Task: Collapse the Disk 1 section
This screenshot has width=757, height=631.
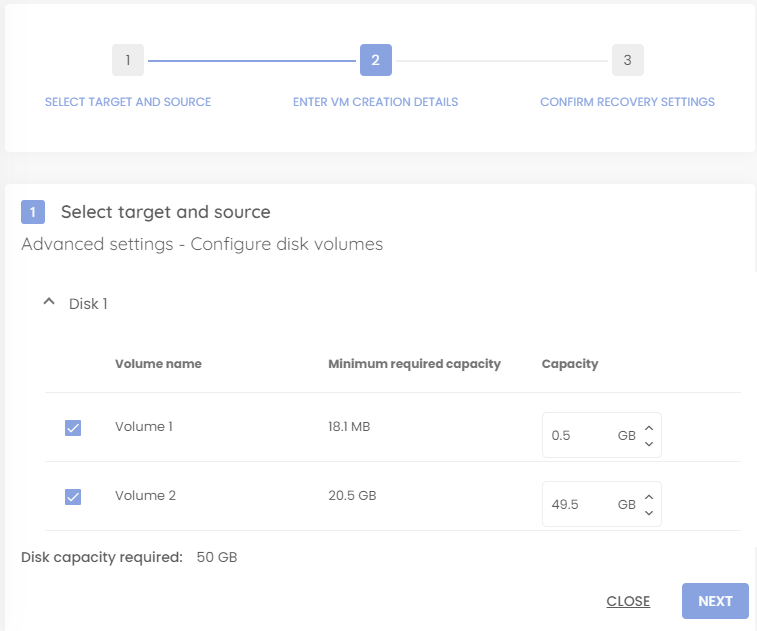Action: [x=49, y=302]
